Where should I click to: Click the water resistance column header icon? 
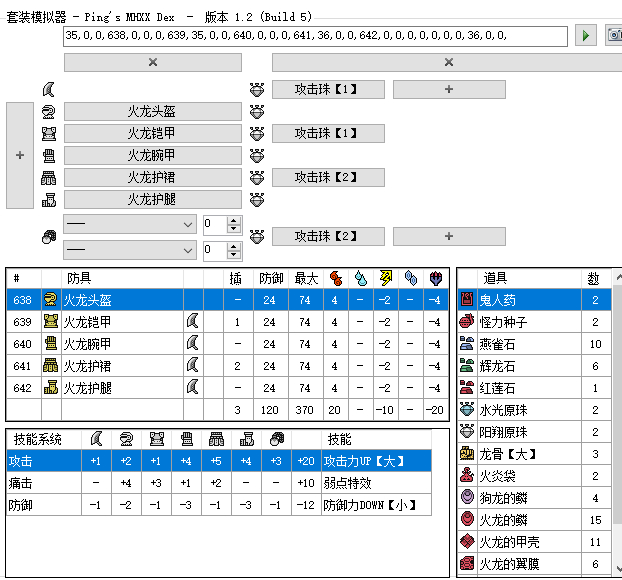point(361,278)
